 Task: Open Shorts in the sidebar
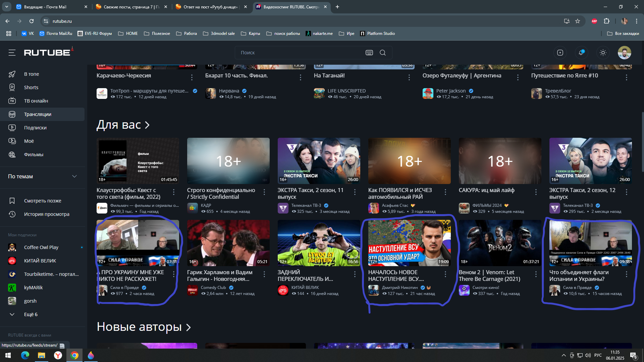point(31,87)
